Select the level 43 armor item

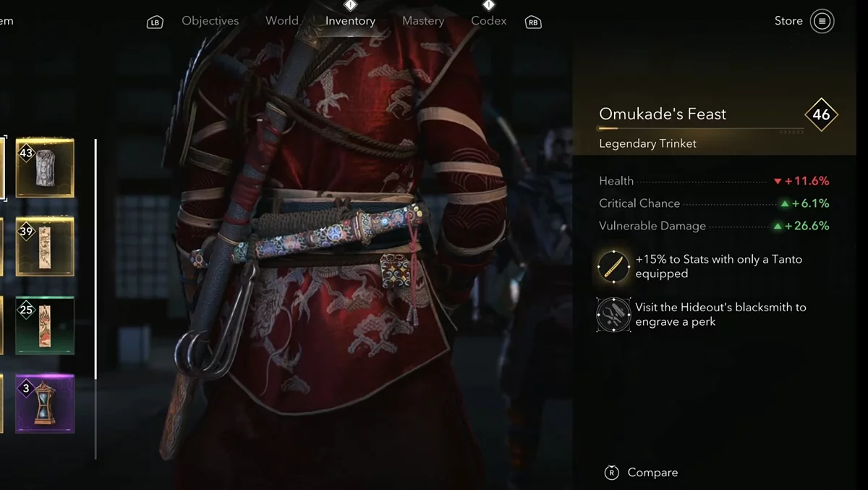click(x=45, y=168)
